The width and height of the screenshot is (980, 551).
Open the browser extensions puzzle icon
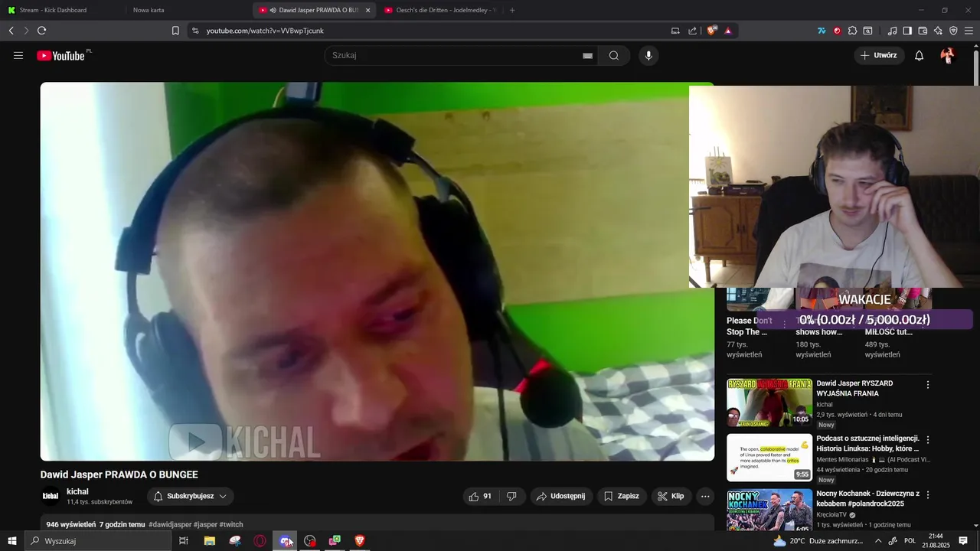coord(852,31)
